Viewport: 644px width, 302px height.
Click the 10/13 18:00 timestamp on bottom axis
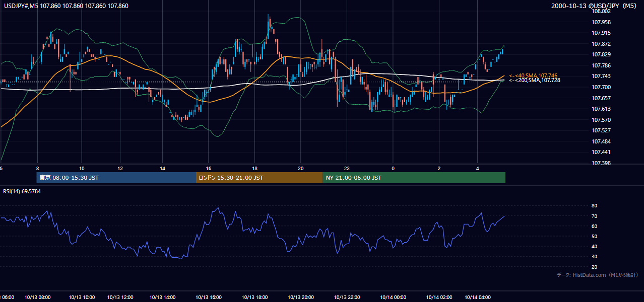click(x=254, y=297)
